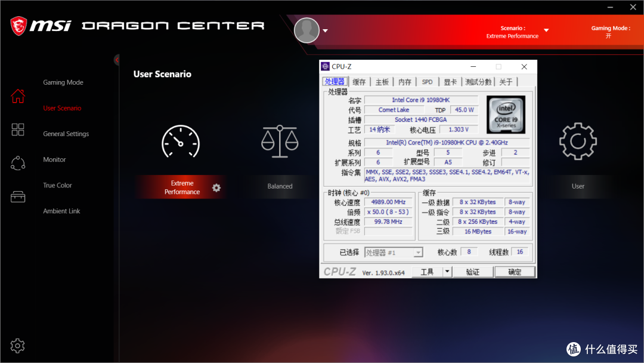This screenshot has height=363, width=644.
Task: Click the user profile avatar
Action: coord(306,30)
